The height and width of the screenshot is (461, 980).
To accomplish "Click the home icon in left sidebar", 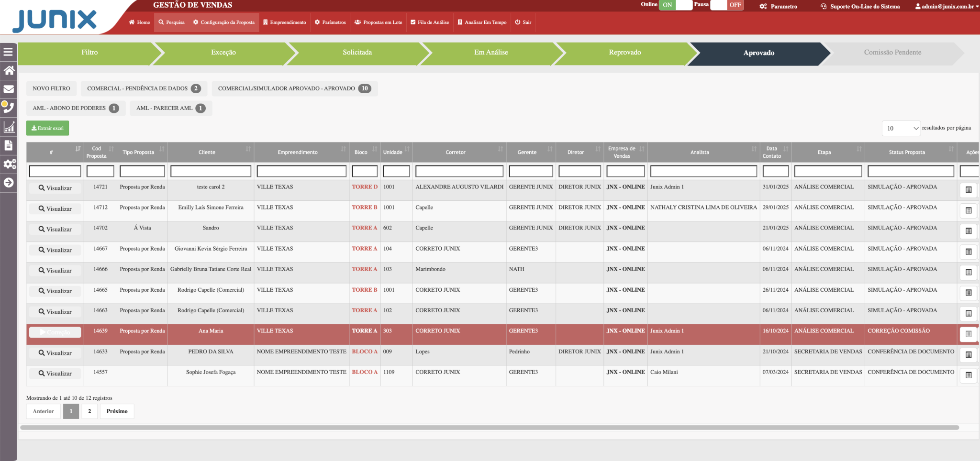I will point(9,71).
